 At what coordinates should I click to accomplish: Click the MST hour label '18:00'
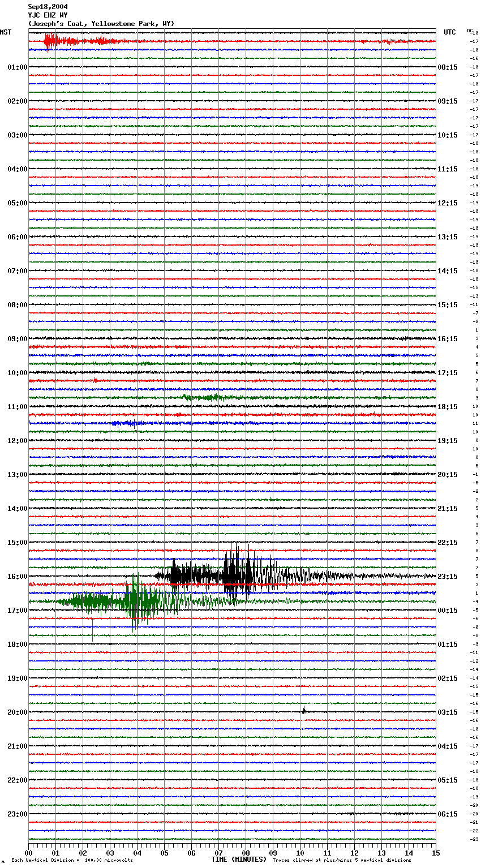point(17,644)
